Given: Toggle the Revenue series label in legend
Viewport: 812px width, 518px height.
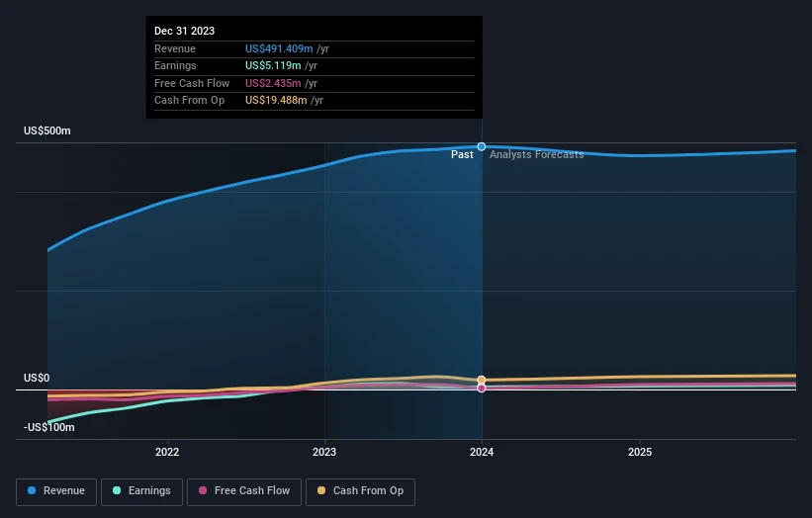Looking at the screenshot, I should click(x=63, y=490).
